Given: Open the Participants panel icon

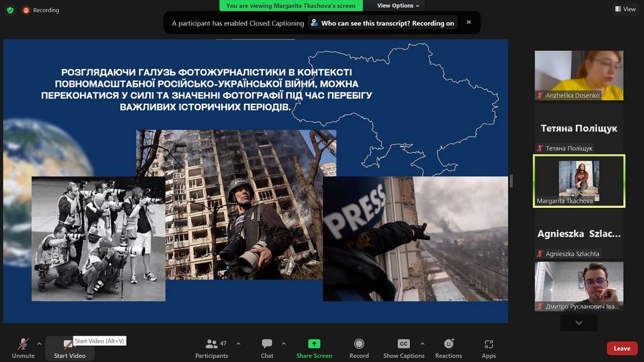Looking at the screenshot, I should pos(211,344).
